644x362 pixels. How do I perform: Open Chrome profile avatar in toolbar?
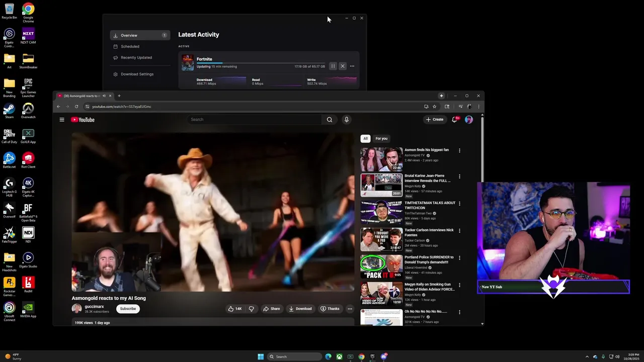point(469,107)
